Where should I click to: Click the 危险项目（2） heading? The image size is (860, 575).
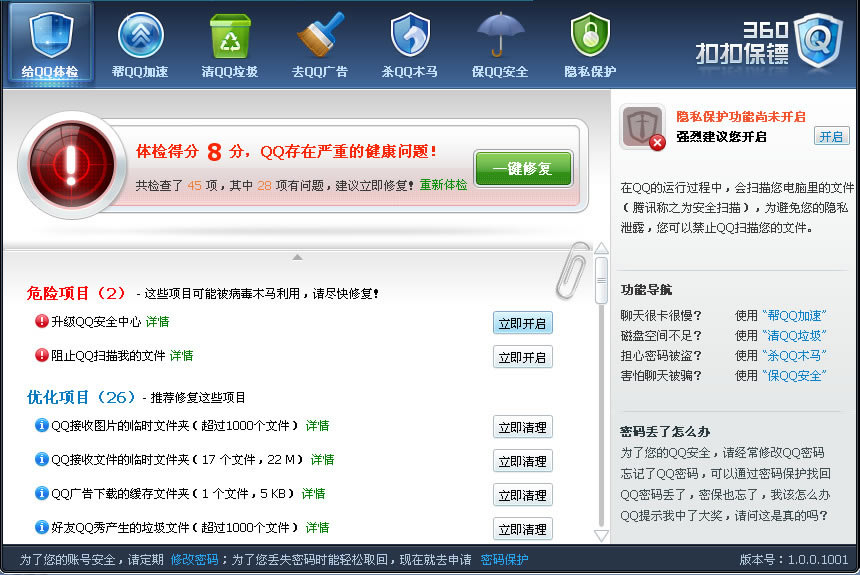pos(76,293)
